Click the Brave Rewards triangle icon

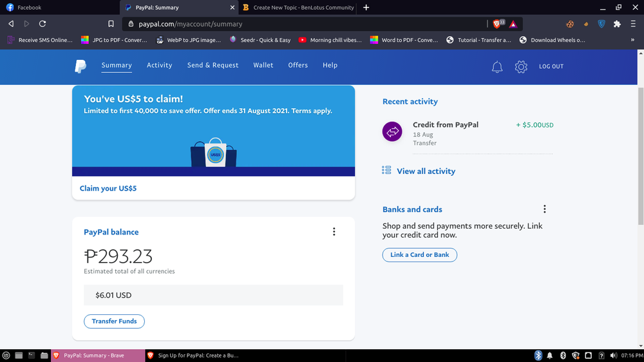(x=513, y=24)
